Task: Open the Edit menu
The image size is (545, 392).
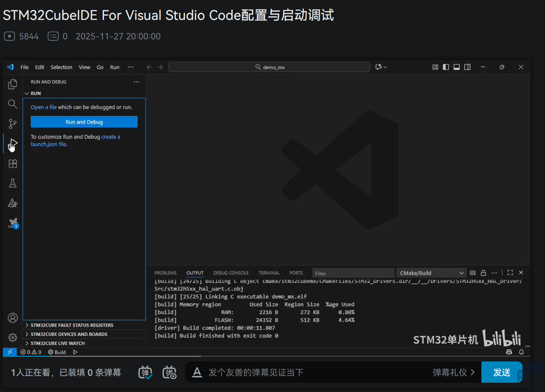Action: tap(39, 67)
